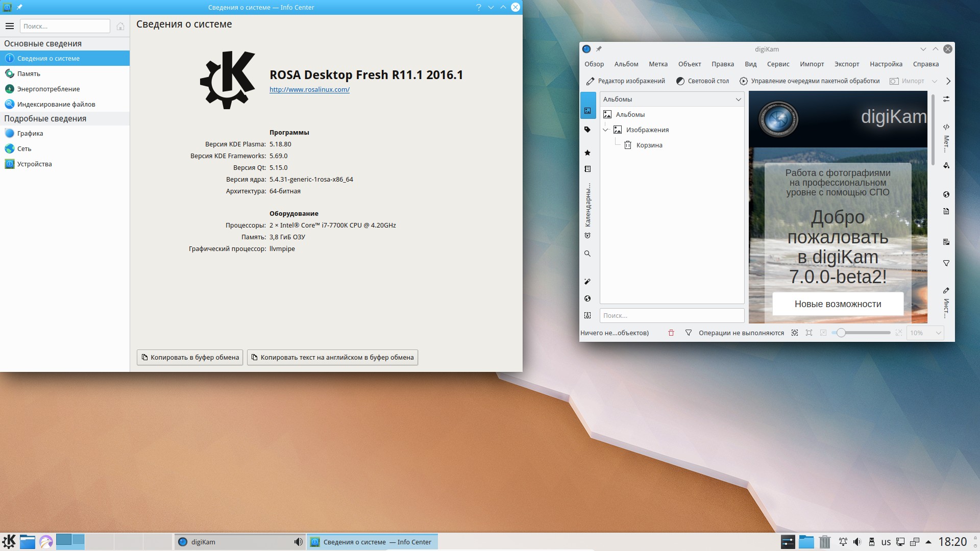Click the red trash icon in status bar
The height and width of the screenshot is (551, 980).
tap(671, 333)
